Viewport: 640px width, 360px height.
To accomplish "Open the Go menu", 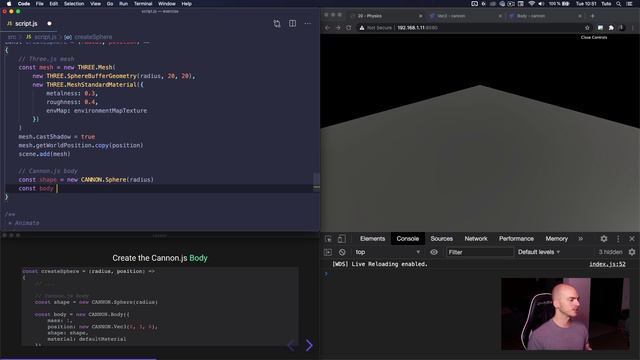I will point(110,4).
